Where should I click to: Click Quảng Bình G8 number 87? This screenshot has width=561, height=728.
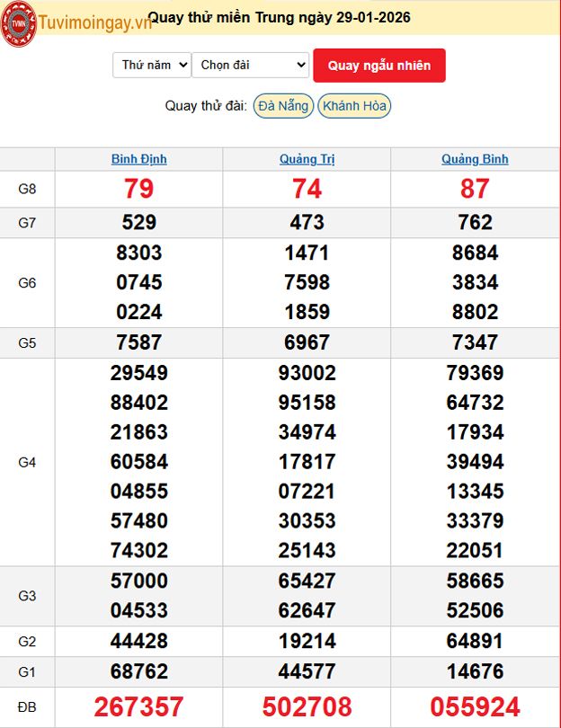pos(475,189)
